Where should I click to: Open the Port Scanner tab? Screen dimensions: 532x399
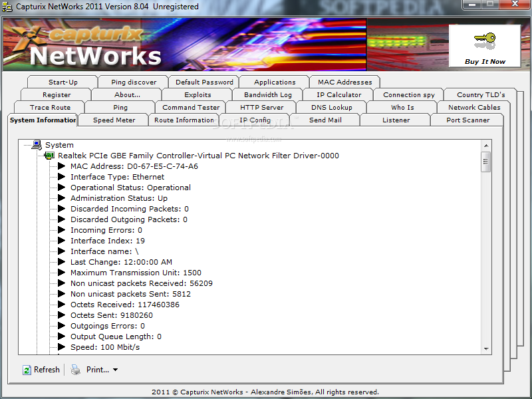click(467, 120)
